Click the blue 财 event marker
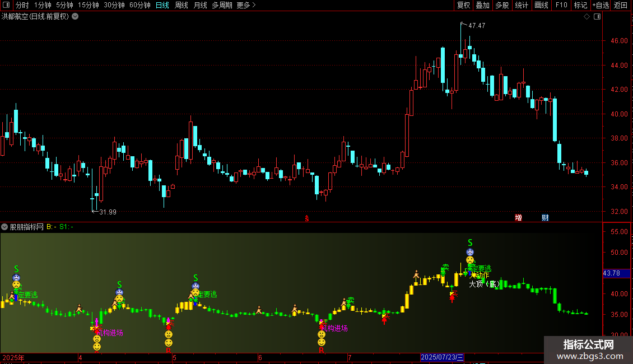The width and height of the screenshot is (633, 364). (x=545, y=217)
